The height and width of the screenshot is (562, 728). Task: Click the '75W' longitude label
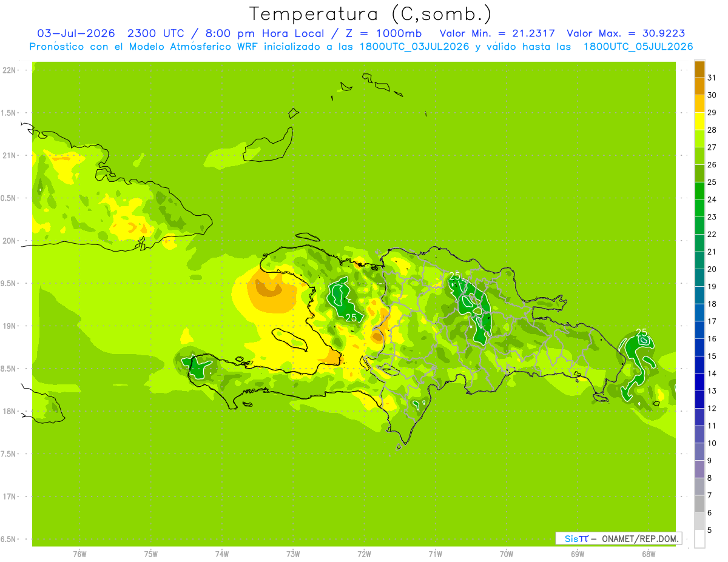[x=151, y=554]
